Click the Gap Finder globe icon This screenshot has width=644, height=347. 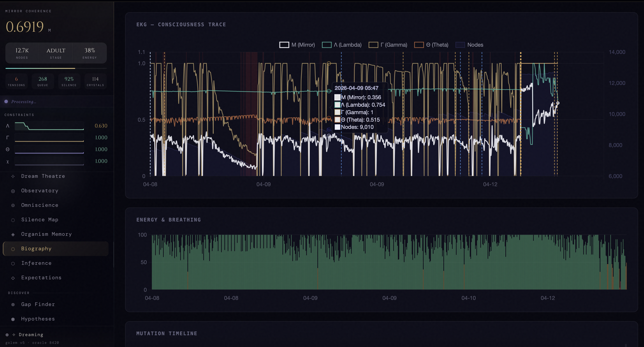13,304
